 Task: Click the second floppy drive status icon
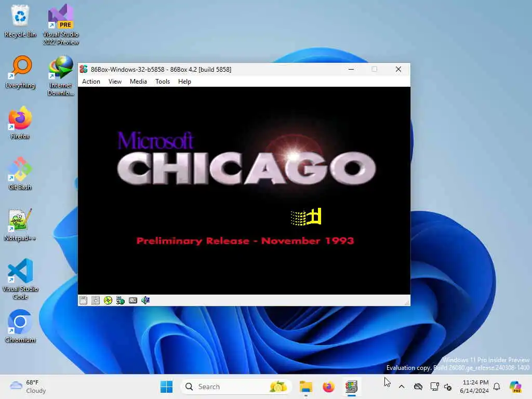(96, 300)
